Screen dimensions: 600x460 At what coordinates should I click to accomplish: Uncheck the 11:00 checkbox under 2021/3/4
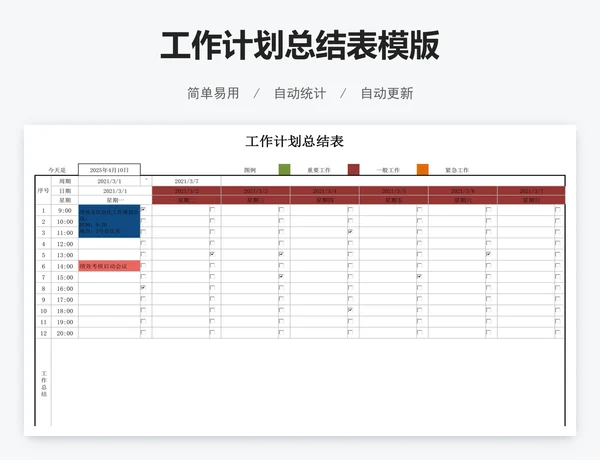pos(351,232)
